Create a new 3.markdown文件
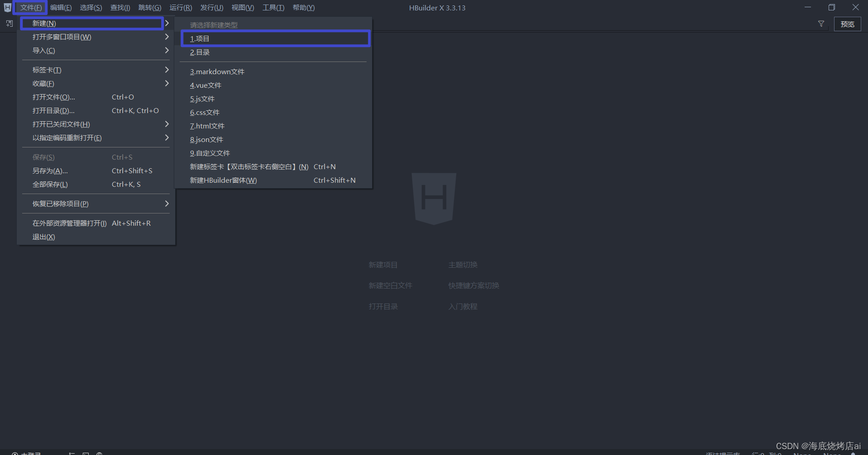The width and height of the screenshot is (868, 455). point(273,71)
